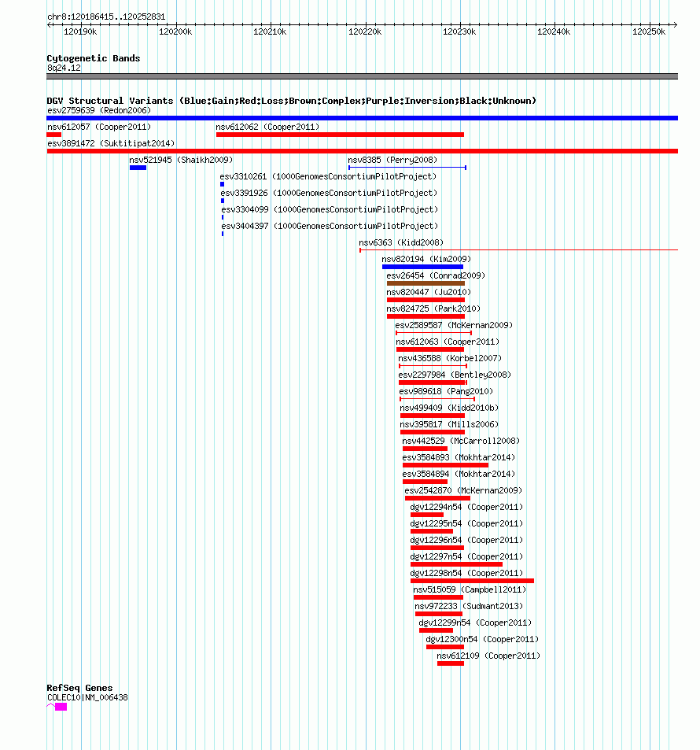
Task: Click the magenta COLEC10 exon block
Action: tap(61, 707)
